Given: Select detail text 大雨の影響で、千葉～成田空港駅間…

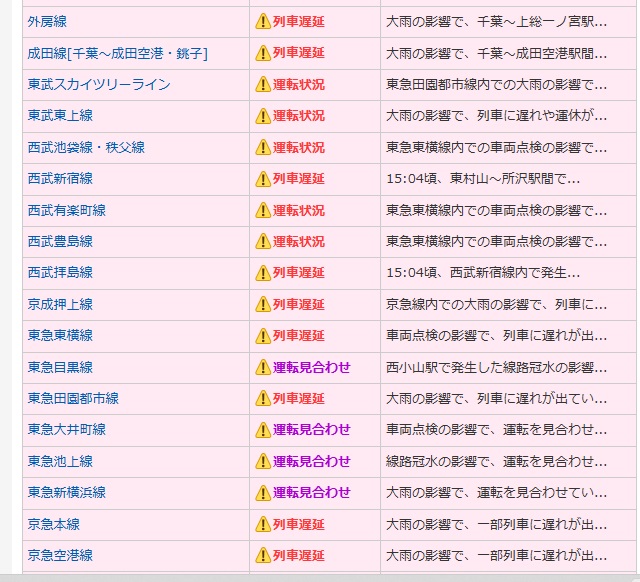Looking at the screenshot, I should tap(496, 53).
